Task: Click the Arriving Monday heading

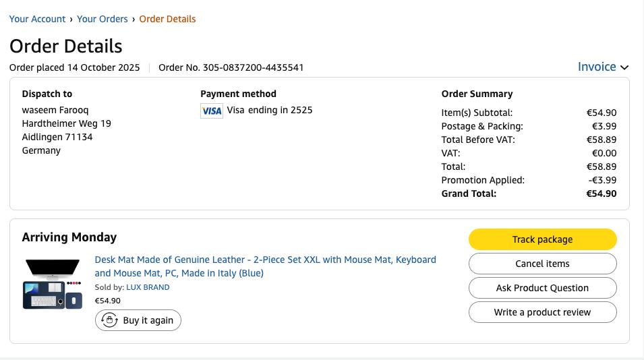Action: 69,237
